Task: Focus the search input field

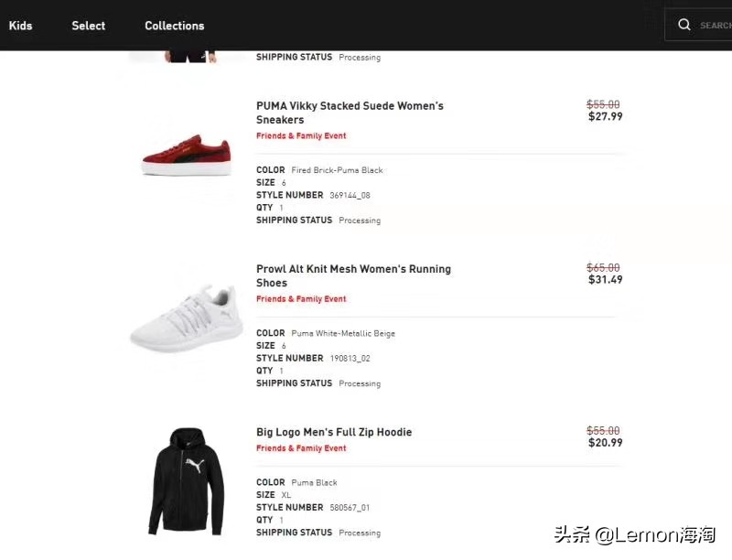Action: 715,26
